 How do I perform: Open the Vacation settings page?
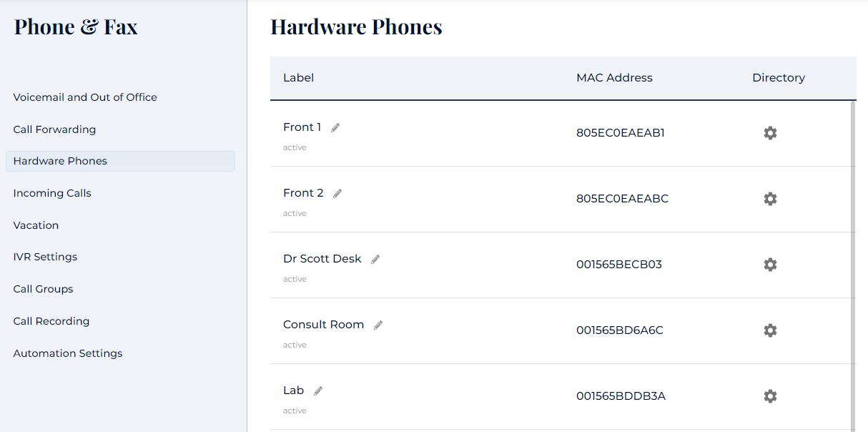36,225
